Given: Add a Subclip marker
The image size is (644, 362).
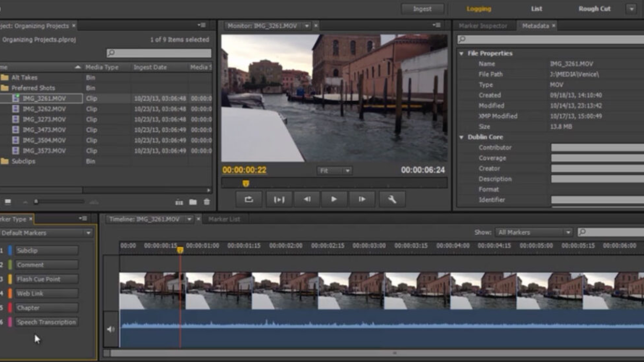Looking at the screenshot, I should click(x=46, y=250).
